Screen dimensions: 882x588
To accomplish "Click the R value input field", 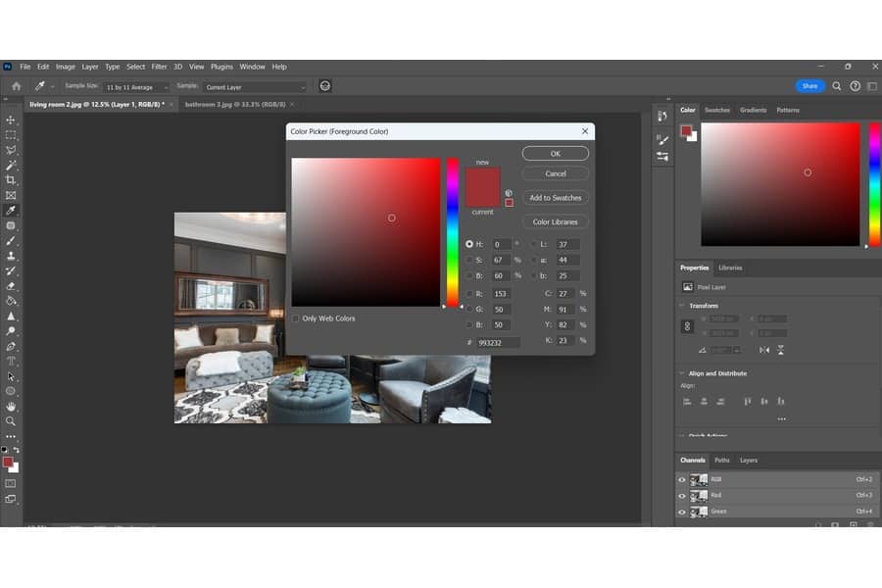I will [501, 294].
